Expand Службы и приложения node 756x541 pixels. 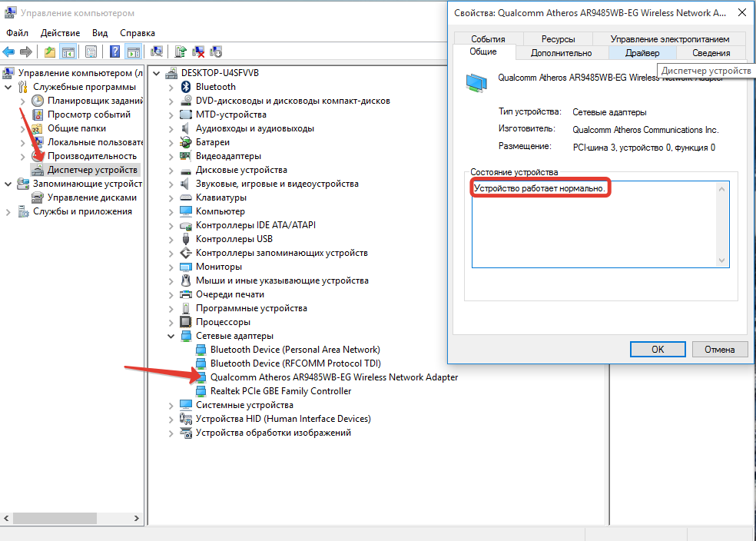click(8, 211)
